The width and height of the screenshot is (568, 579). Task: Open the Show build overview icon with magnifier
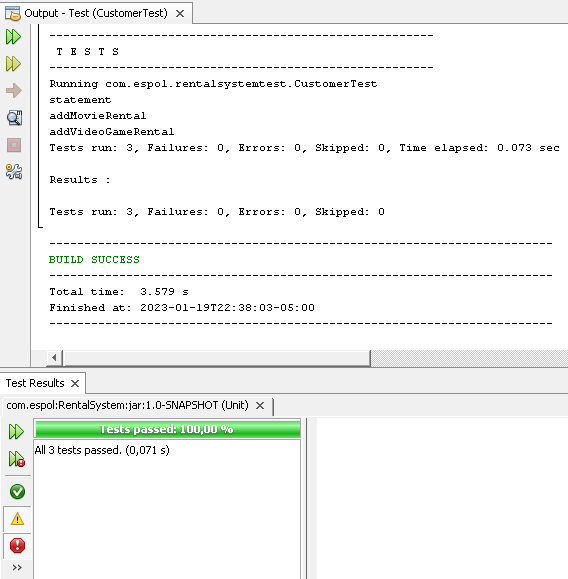(14, 118)
